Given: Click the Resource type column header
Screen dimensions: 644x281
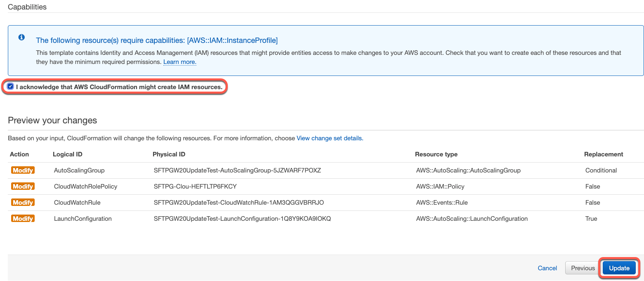Looking at the screenshot, I should click(x=436, y=154).
